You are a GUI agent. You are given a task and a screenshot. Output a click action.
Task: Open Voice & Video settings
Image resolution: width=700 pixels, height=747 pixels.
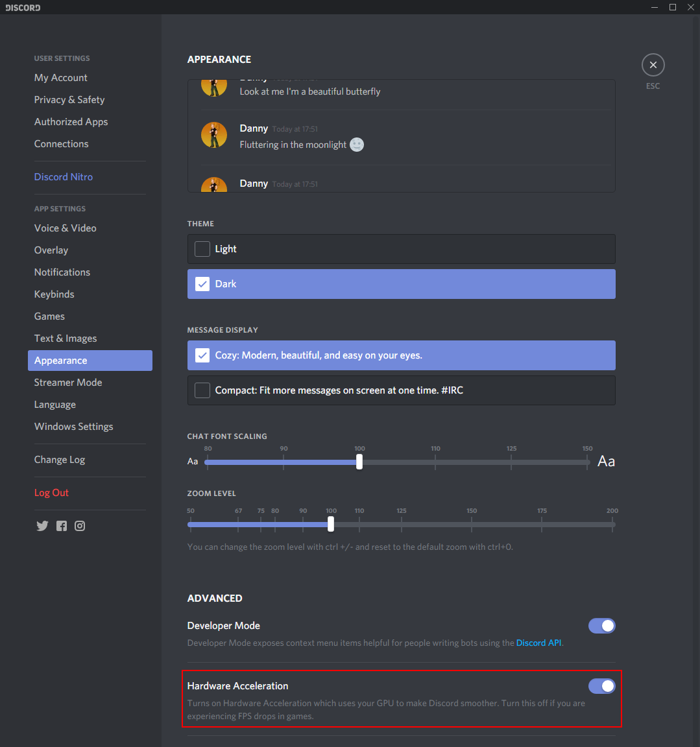(65, 228)
